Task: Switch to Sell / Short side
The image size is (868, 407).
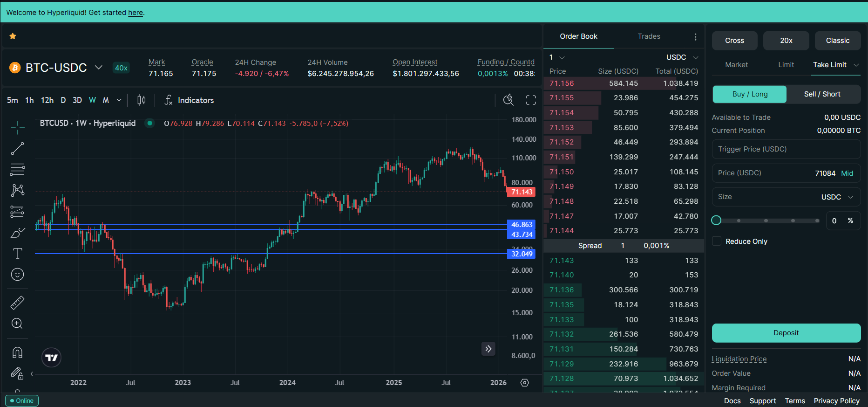Action: click(822, 94)
